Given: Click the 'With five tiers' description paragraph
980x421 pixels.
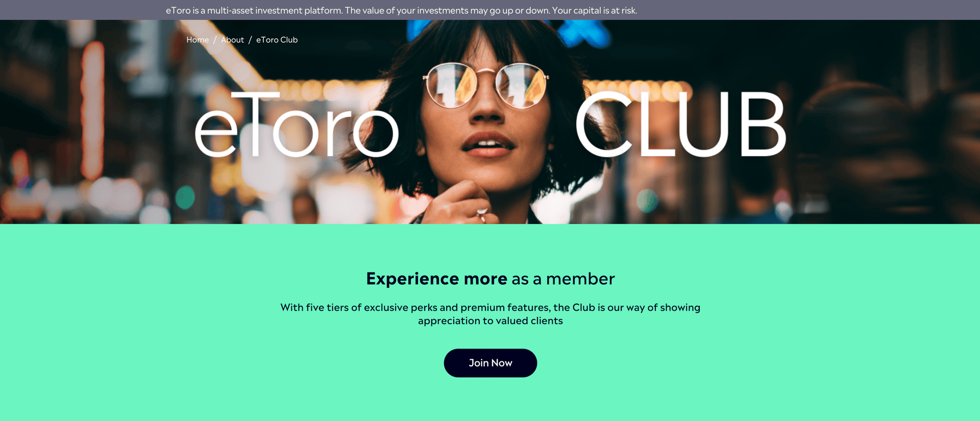Looking at the screenshot, I should (x=490, y=314).
